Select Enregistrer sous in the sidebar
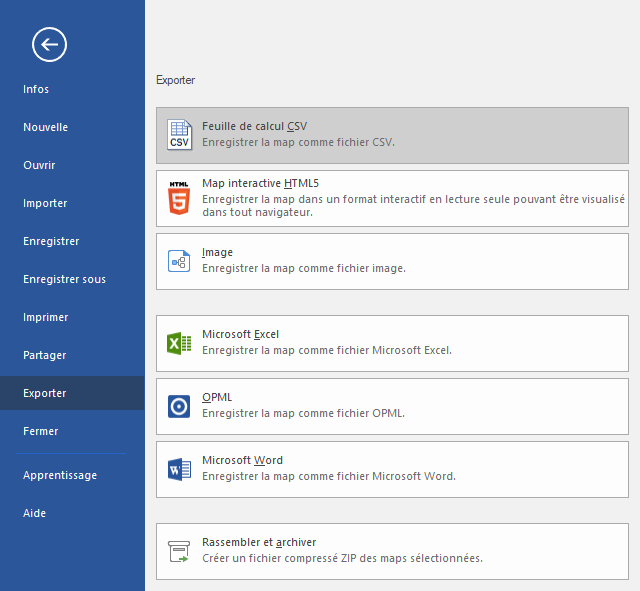Image resolution: width=640 pixels, height=591 pixels. tap(64, 279)
